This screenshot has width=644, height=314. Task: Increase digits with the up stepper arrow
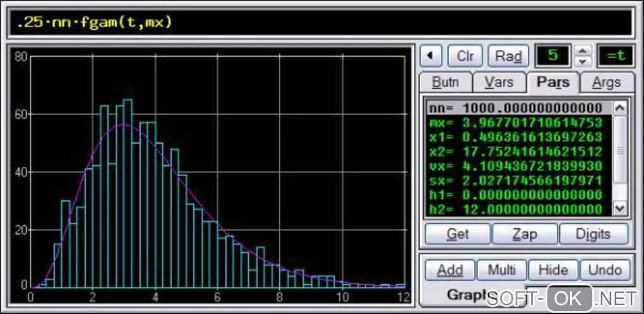[583, 50]
